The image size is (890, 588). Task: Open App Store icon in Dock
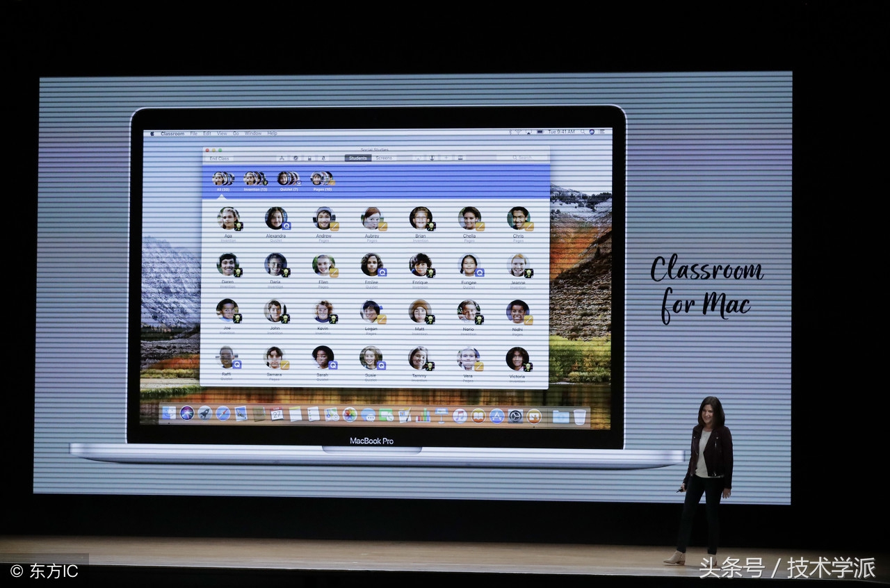click(496, 416)
